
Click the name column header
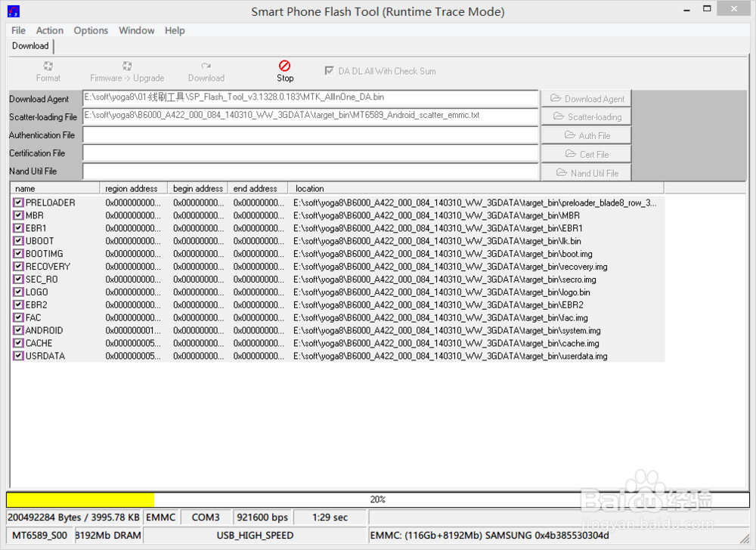(x=54, y=188)
